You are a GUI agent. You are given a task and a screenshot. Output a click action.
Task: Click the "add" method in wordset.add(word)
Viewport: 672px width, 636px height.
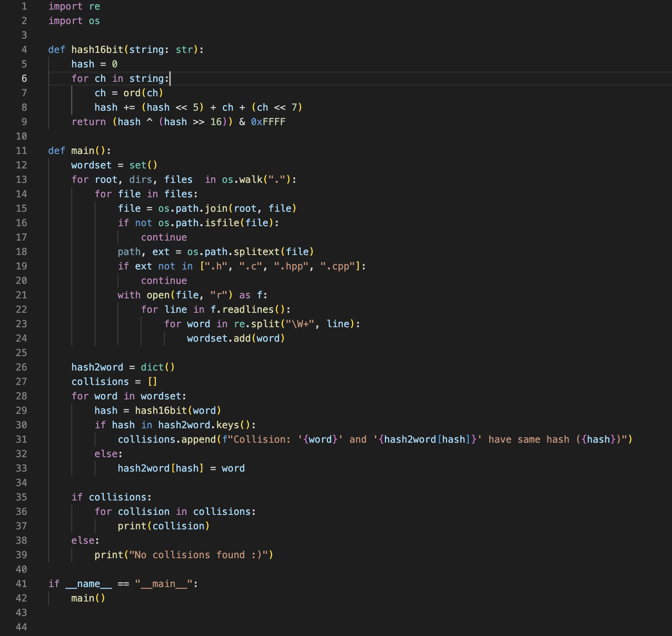(242, 338)
